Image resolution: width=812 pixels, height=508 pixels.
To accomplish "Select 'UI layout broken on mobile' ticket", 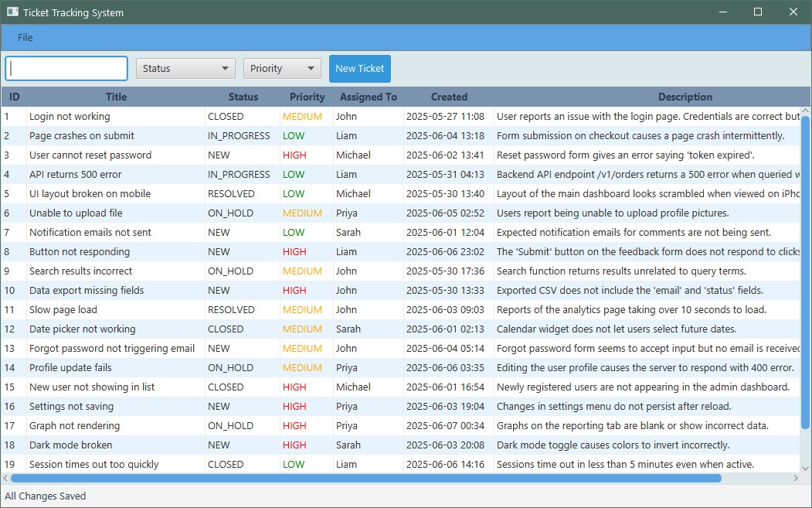I will coord(90,194).
